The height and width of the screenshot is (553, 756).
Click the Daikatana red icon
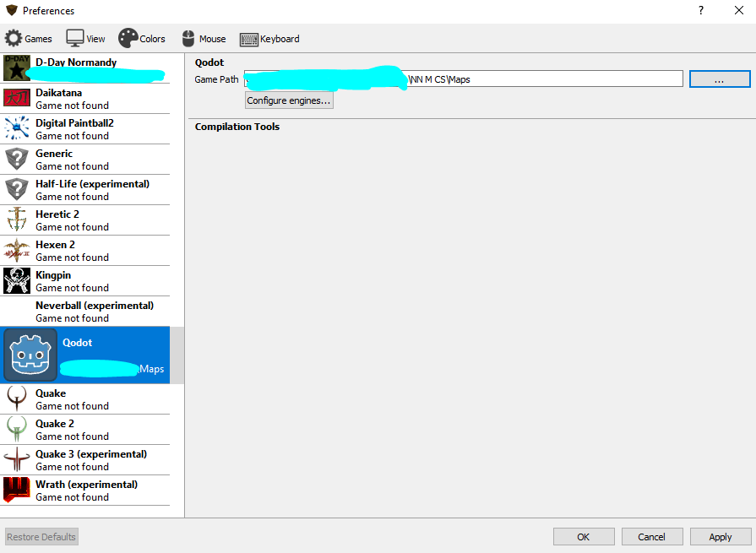coord(17,98)
